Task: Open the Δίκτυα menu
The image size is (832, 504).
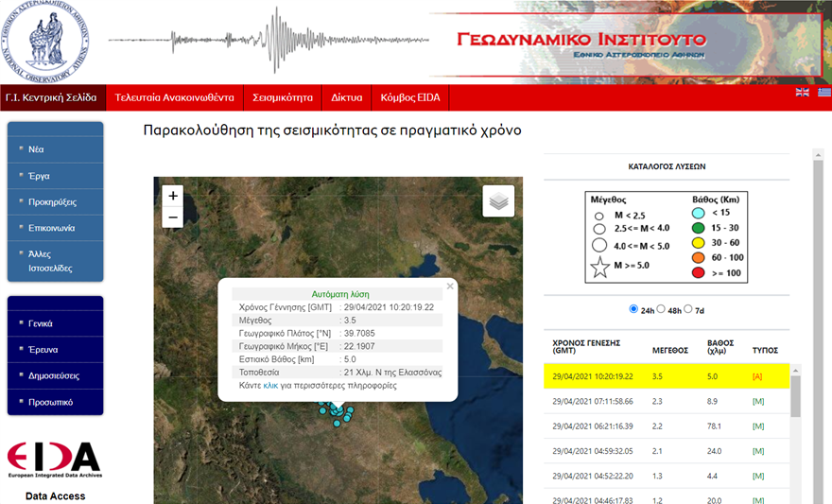Action: 346,97
